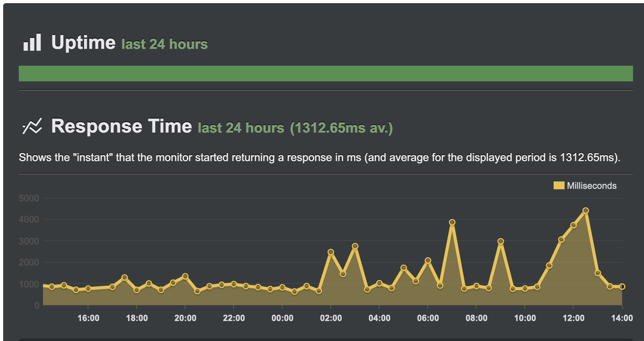Click the data point at 20:00
Viewport: 644px width, 341px height.
click(185, 276)
